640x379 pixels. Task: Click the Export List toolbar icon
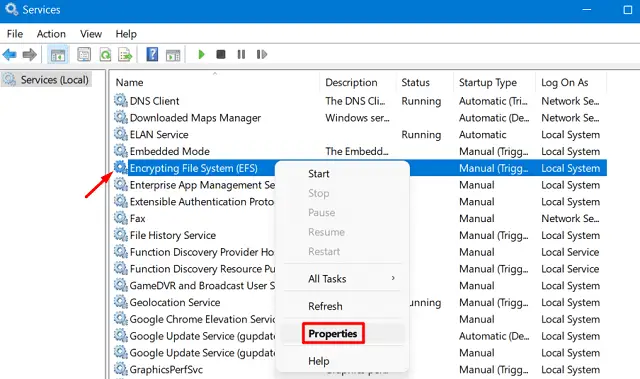[x=125, y=54]
